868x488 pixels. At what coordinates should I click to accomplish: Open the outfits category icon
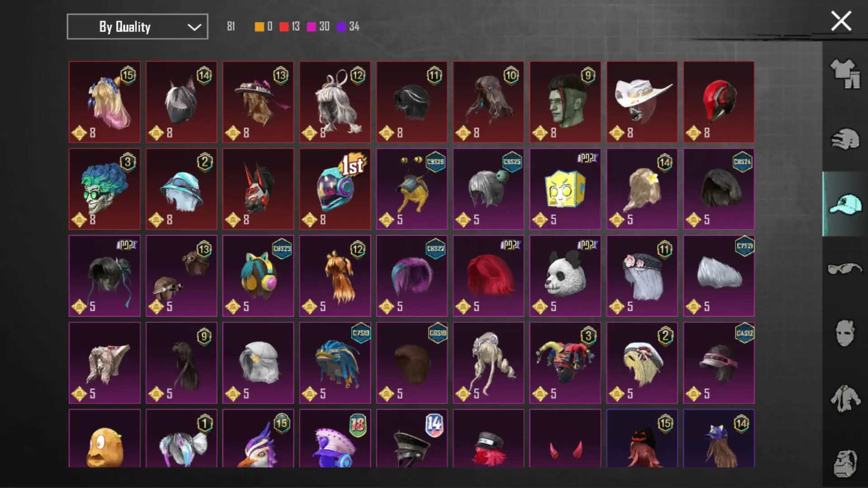(x=845, y=74)
